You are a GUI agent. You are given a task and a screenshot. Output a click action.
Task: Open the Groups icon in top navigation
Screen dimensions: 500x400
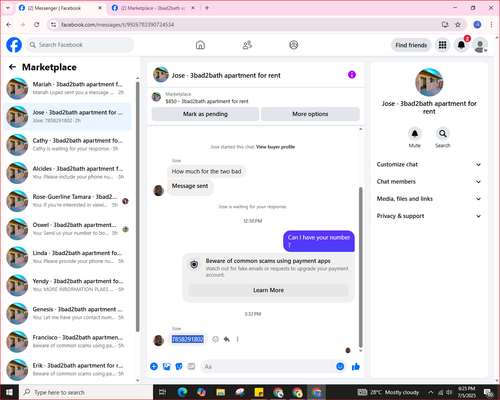294,45
